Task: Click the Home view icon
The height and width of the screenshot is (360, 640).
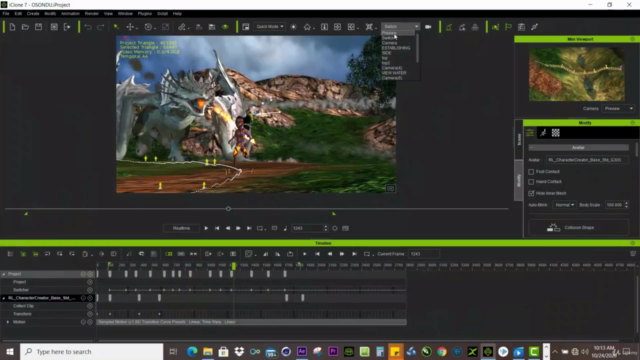Action: click(307, 27)
